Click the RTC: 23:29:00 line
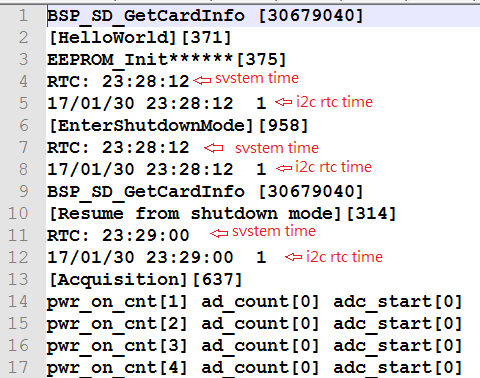The height and width of the screenshot is (378, 480). [118, 235]
